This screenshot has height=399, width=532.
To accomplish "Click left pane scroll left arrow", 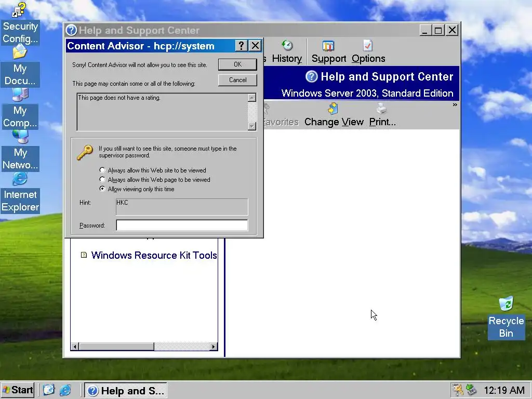I will [75, 347].
